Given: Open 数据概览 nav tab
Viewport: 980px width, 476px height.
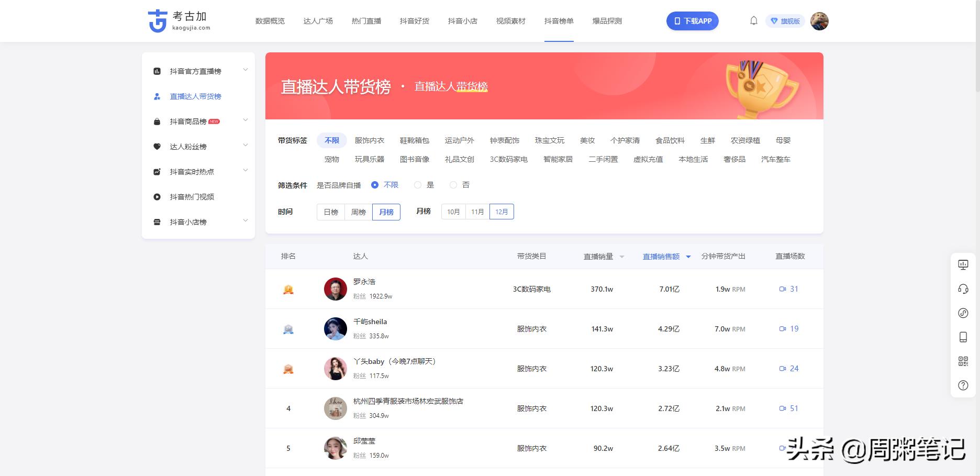Looking at the screenshot, I should (x=270, y=21).
